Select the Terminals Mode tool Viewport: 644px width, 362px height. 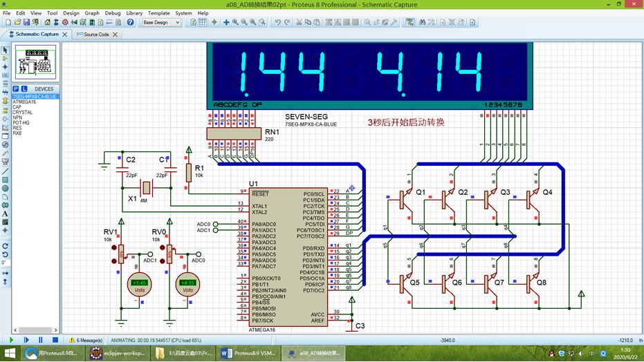5,111
